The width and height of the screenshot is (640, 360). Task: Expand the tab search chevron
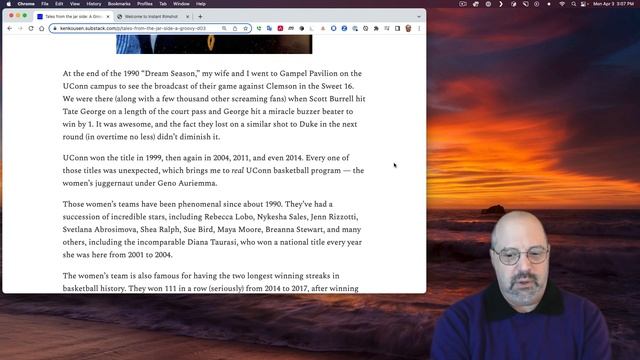(419, 17)
